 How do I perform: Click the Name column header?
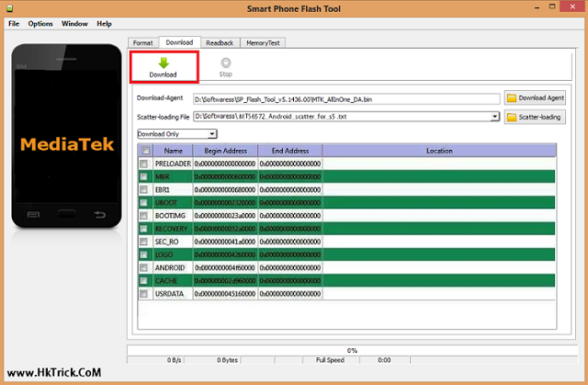(173, 151)
